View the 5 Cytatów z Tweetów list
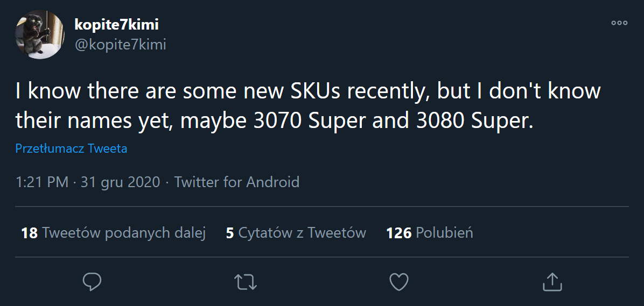The height and width of the screenshot is (306, 644). [296, 233]
